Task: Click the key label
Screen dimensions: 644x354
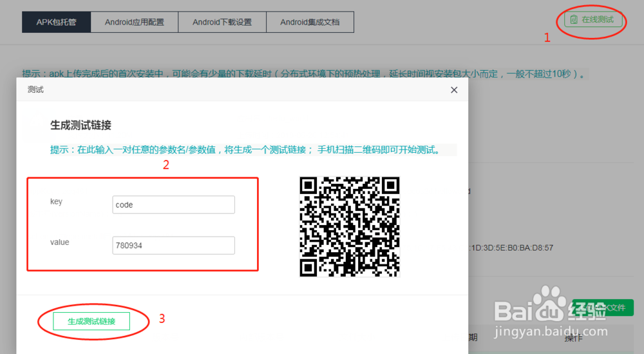Action: click(56, 201)
